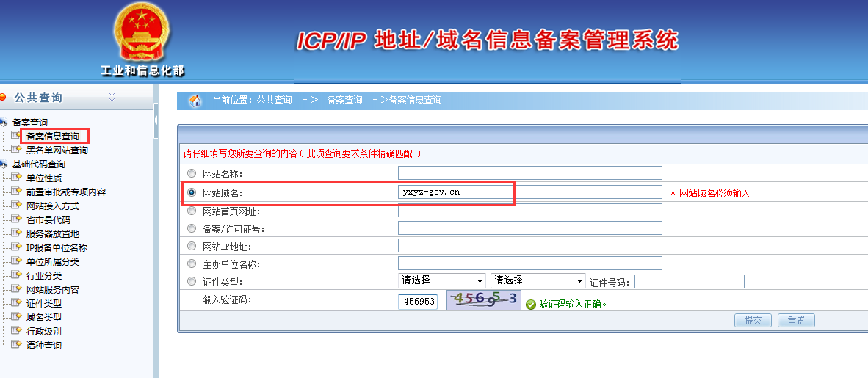Open 网站接入方式 in the sidebar tree
The height and width of the screenshot is (378, 868).
(53, 206)
